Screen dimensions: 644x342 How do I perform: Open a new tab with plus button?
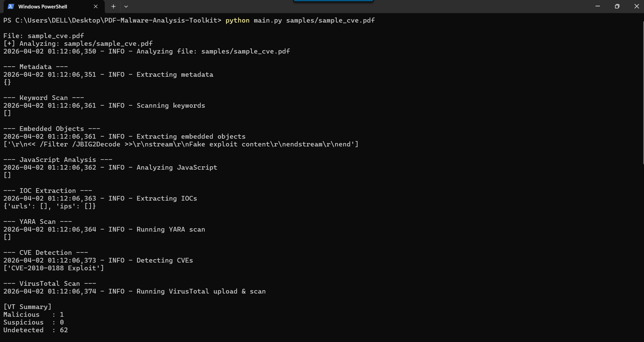[x=113, y=6]
